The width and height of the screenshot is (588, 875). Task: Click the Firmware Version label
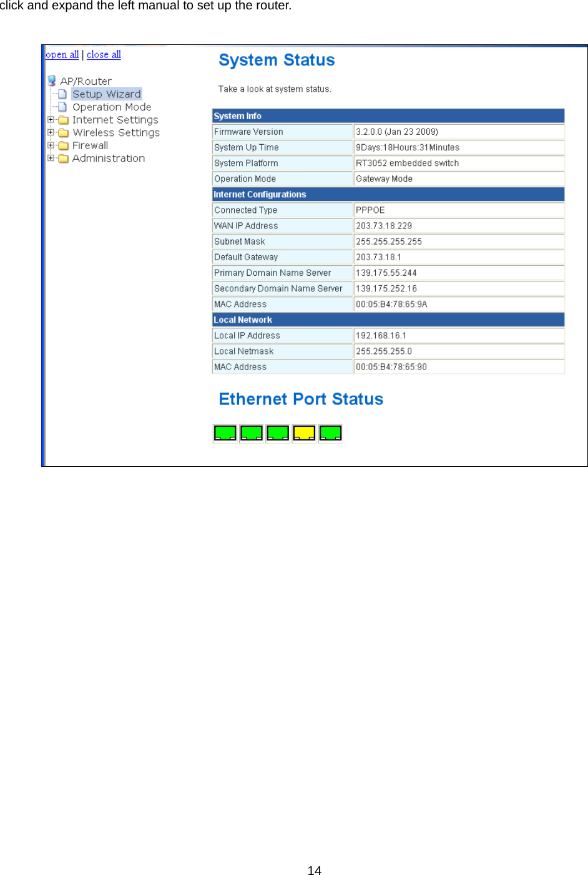click(248, 132)
